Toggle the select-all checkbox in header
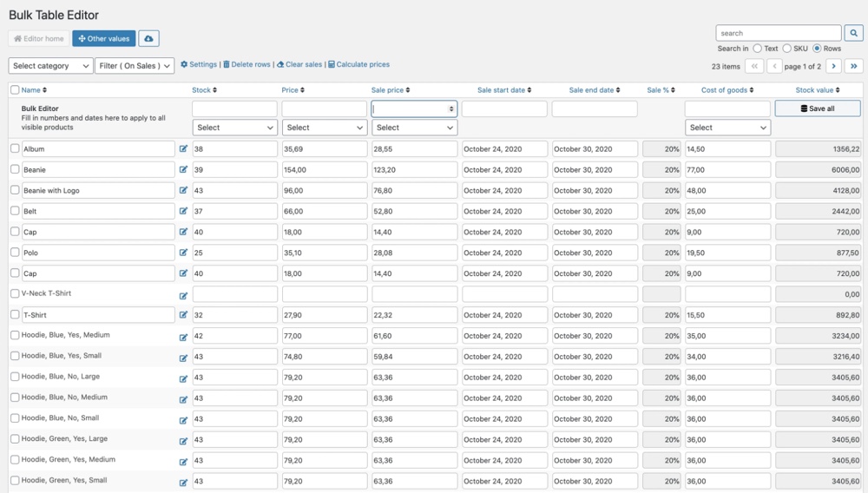Viewport: 868px width, 493px height. [15, 89]
